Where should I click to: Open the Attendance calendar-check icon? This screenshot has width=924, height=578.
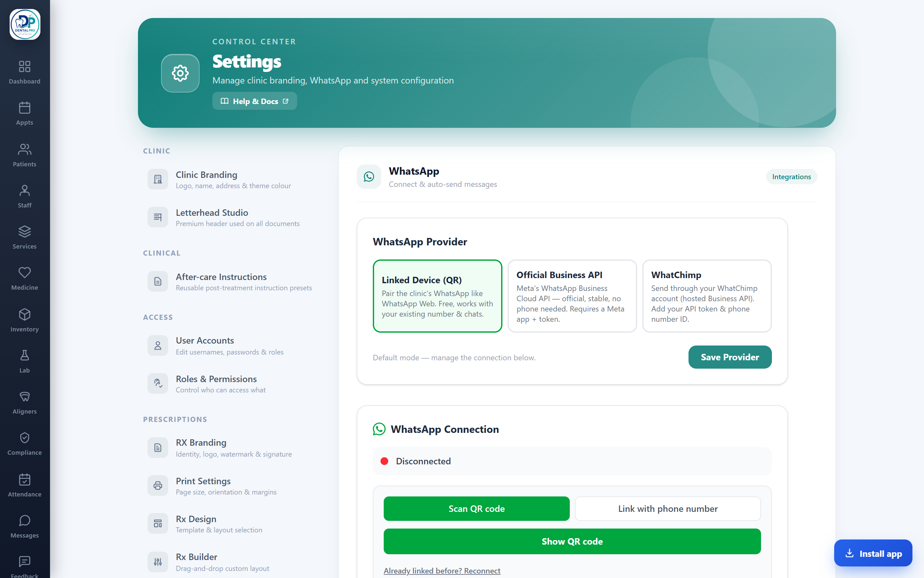(x=24, y=479)
